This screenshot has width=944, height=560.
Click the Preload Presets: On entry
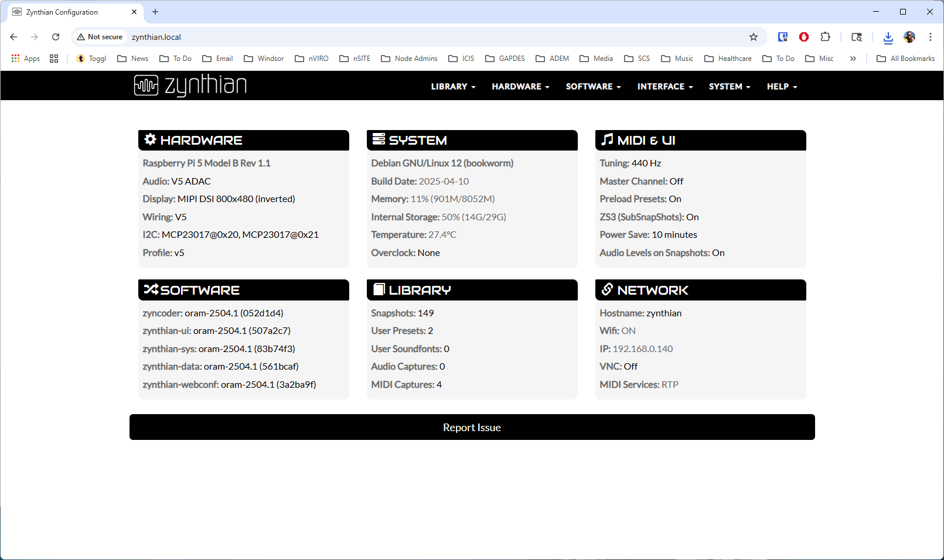(x=640, y=199)
